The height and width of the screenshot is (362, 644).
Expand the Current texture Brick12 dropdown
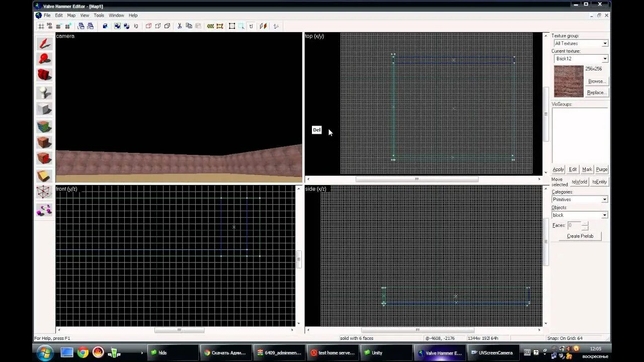click(x=605, y=59)
